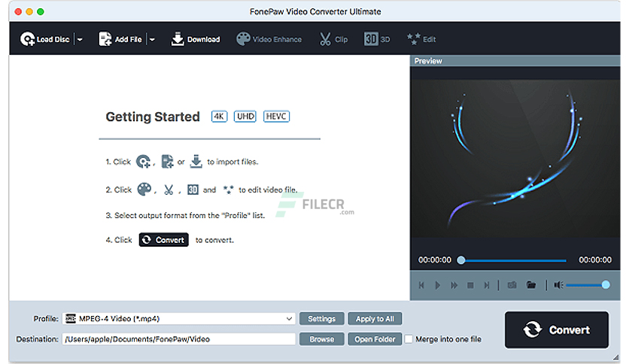Image resolution: width=629 pixels, height=364 pixels.
Task: Open the 3D settings tool
Action: click(377, 39)
